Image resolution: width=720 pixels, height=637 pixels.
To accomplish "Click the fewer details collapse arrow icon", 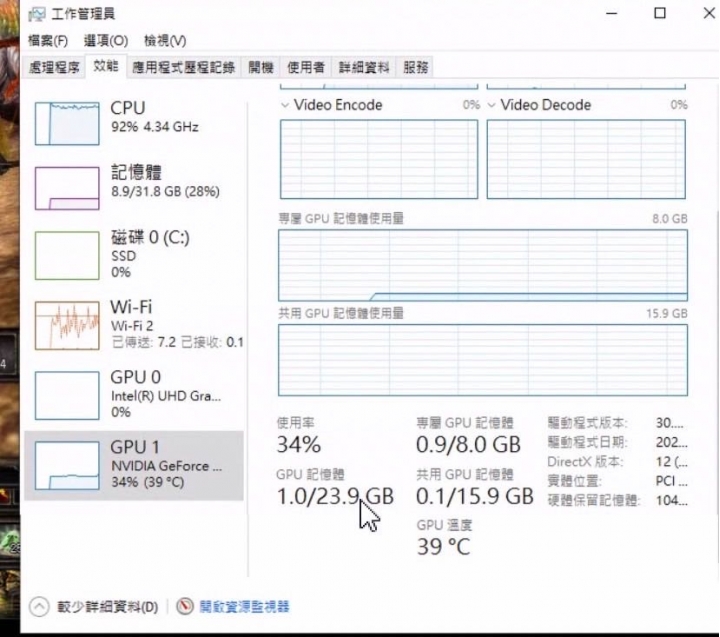I will tap(39, 607).
